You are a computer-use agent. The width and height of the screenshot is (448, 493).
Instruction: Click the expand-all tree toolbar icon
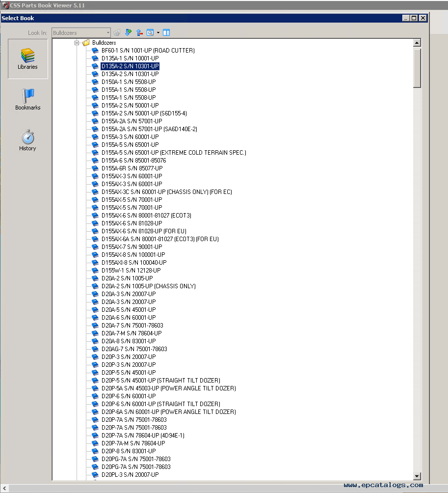pyautogui.click(x=128, y=32)
